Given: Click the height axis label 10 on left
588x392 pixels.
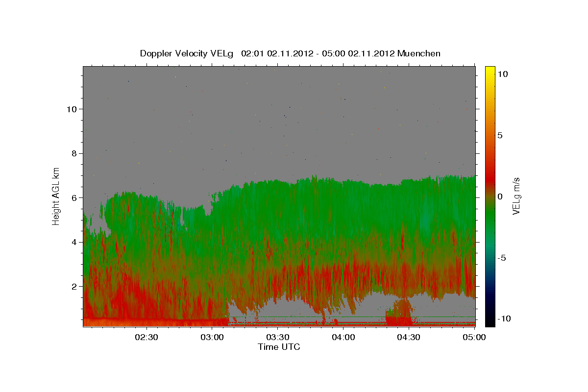Looking at the screenshot, I should coord(71,109).
